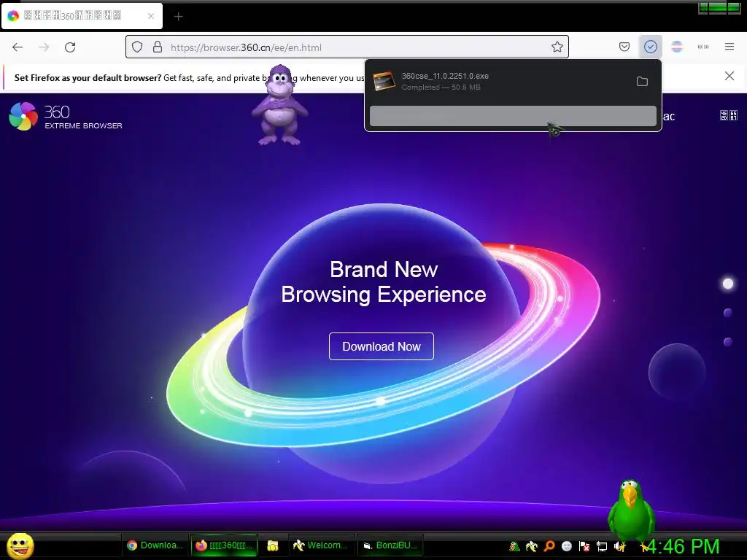Viewport: 747px width, 560px height.
Task: Open the Firefox hamburger menu
Action: (x=729, y=47)
